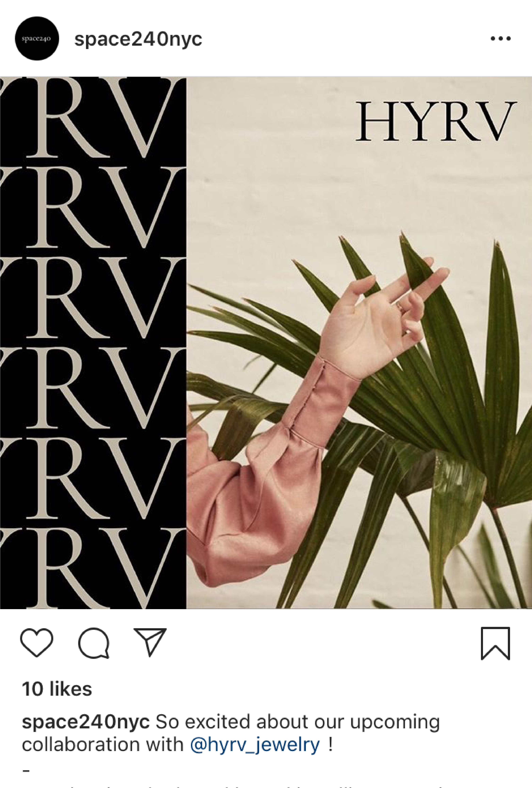Open the three-dot more options menu
This screenshot has height=788, width=532.
pos(501,39)
